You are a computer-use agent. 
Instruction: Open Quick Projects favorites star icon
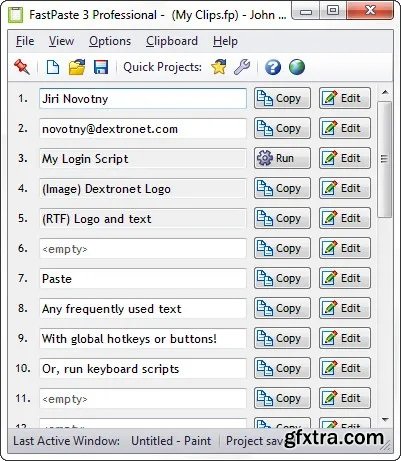pos(219,67)
